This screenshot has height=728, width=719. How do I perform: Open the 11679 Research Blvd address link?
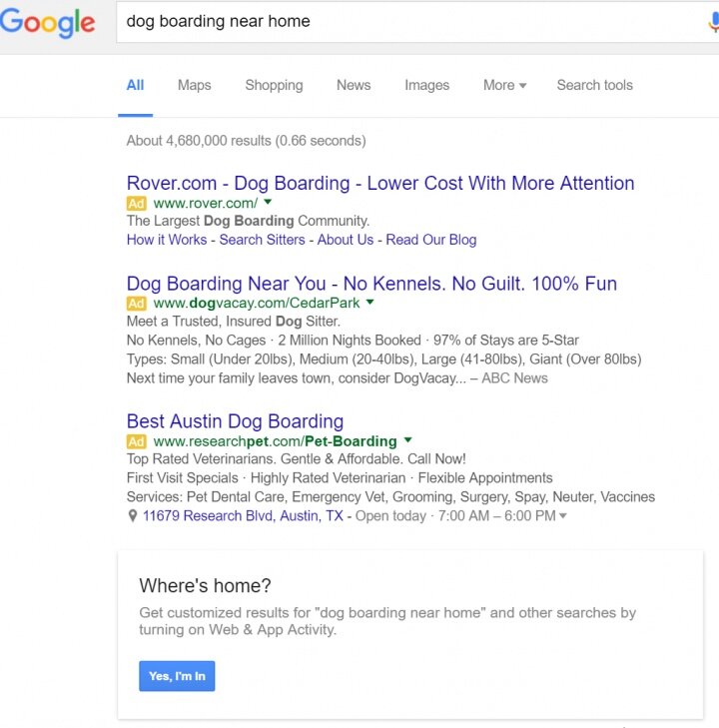(243, 516)
